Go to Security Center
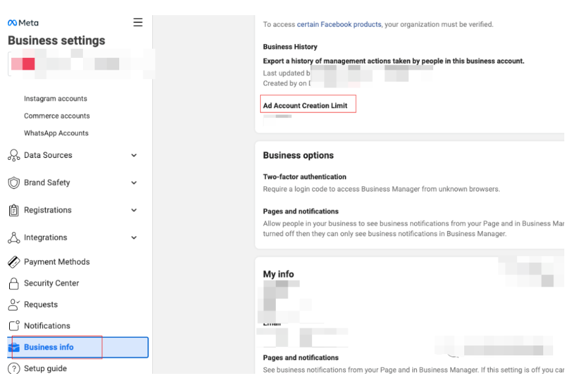This screenshot has width=588, height=385. coord(51,284)
